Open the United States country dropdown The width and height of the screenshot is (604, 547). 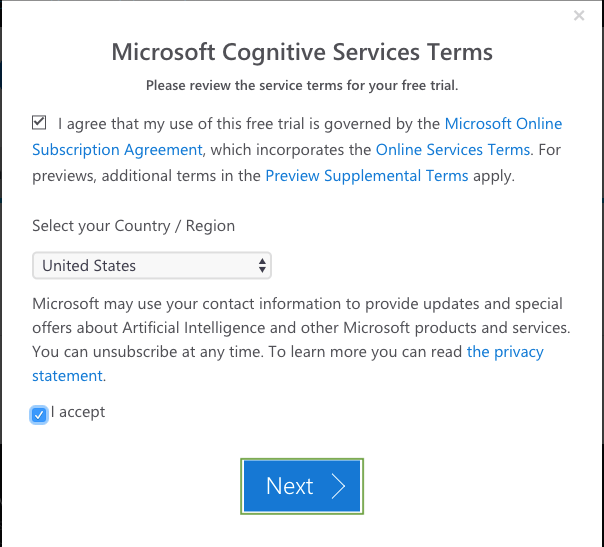(x=152, y=265)
